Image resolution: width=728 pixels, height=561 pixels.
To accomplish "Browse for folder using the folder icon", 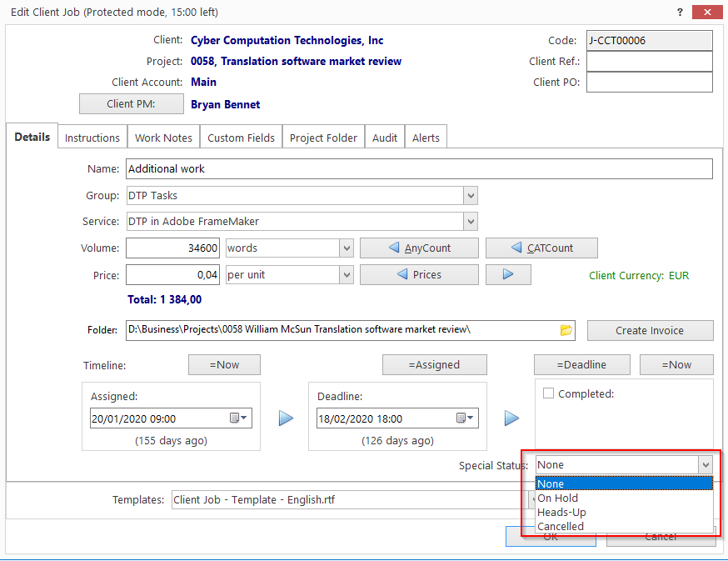I will click(x=566, y=330).
